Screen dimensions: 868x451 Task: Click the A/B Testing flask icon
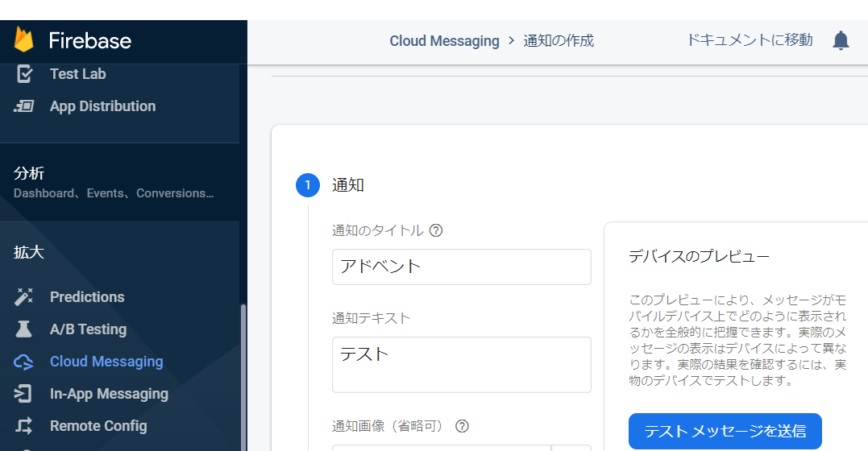point(24,329)
